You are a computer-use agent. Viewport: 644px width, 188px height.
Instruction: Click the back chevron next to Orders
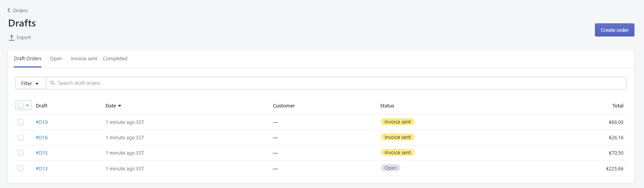click(x=9, y=10)
